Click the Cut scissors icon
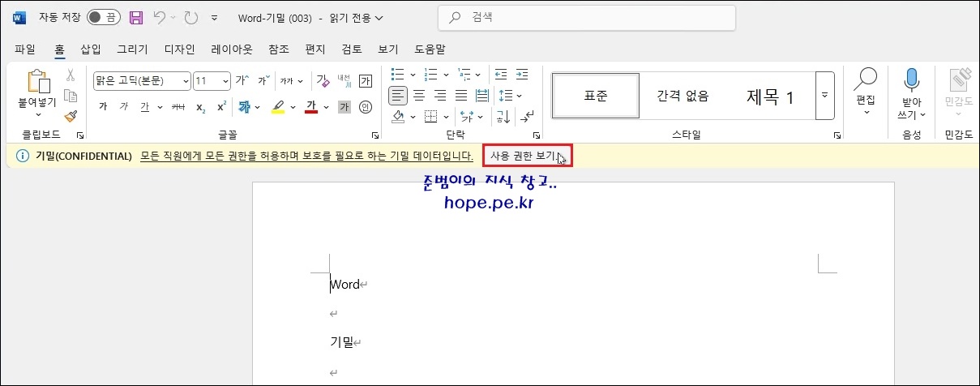The height and width of the screenshot is (386, 980). pos(71,75)
